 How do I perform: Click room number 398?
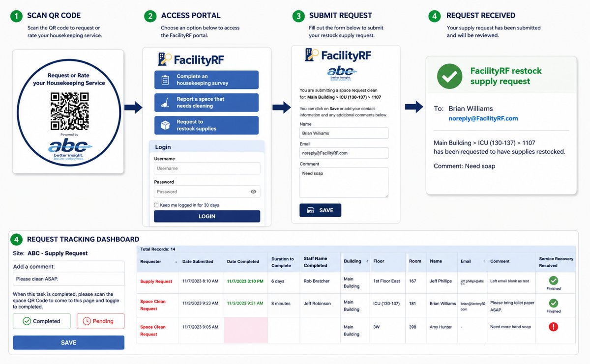(413, 327)
